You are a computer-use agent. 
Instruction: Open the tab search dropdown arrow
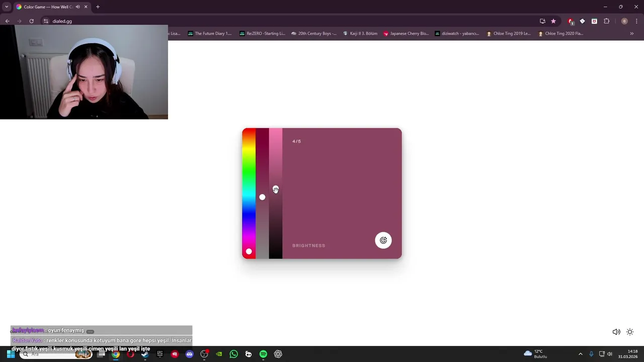tap(7, 7)
